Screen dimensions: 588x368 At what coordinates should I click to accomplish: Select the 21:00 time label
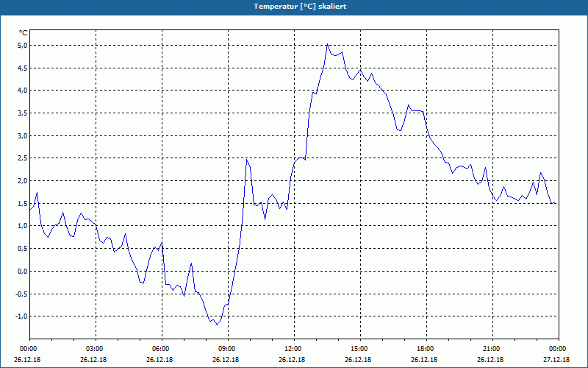click(492, 349)
